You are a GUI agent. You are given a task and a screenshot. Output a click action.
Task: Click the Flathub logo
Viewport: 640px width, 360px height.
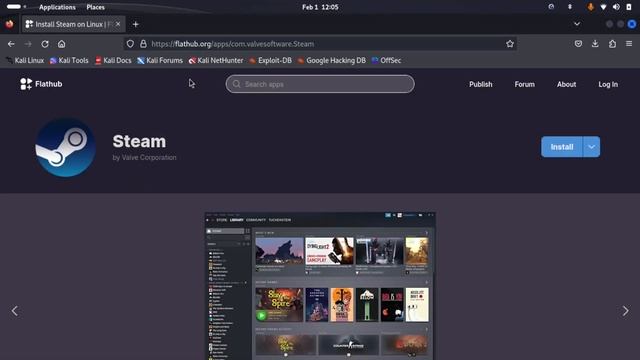click(x=41, y=84)
